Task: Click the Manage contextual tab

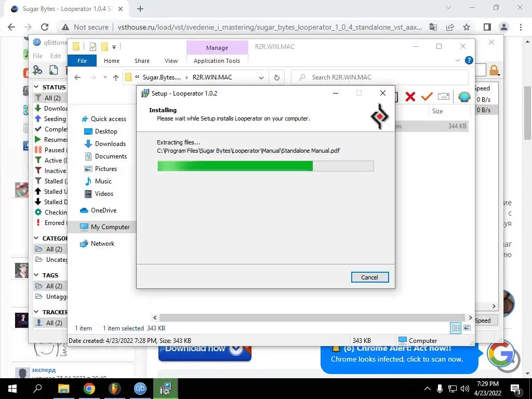Action: 217,48
